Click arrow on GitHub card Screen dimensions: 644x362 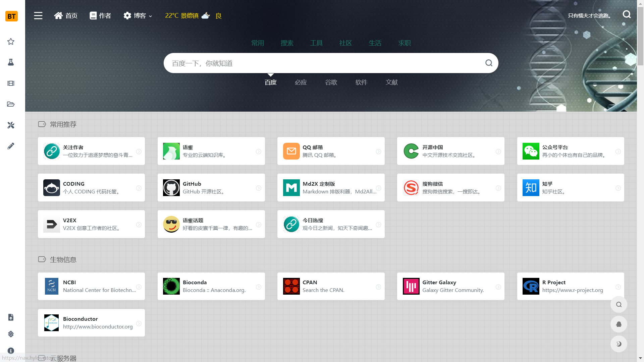tap(259, 188)
